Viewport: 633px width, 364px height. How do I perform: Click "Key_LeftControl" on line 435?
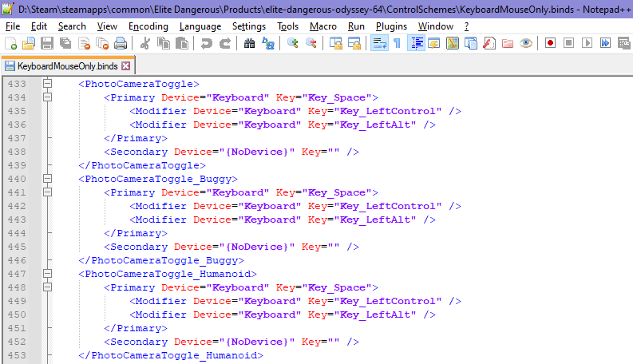point(388,112)
